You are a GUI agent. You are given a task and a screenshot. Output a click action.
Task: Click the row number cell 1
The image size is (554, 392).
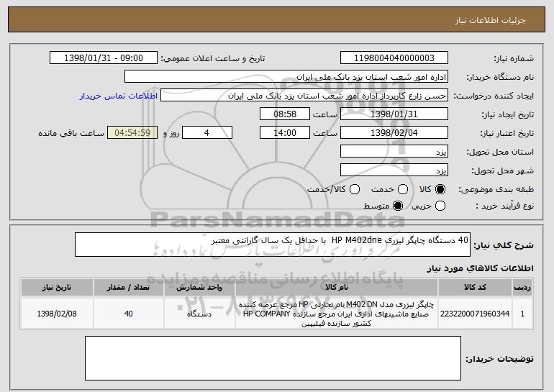pyautogui.click(x=522, y=314)
